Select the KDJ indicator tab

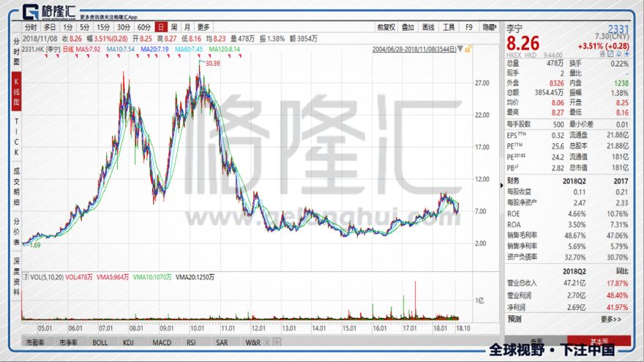tap(128, 342)
